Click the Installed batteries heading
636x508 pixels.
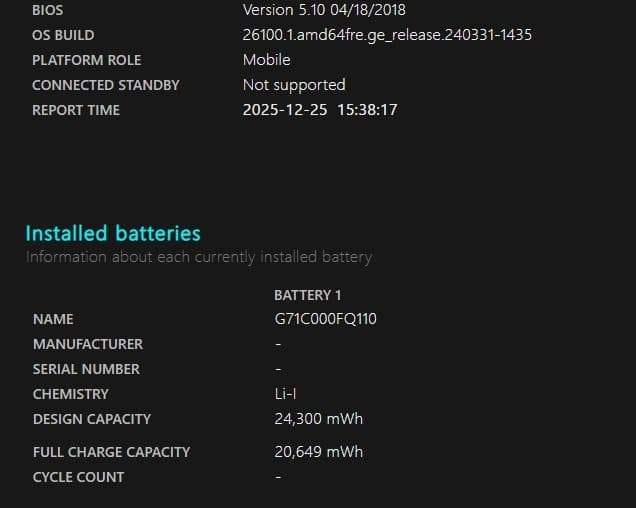click(113, 233)
